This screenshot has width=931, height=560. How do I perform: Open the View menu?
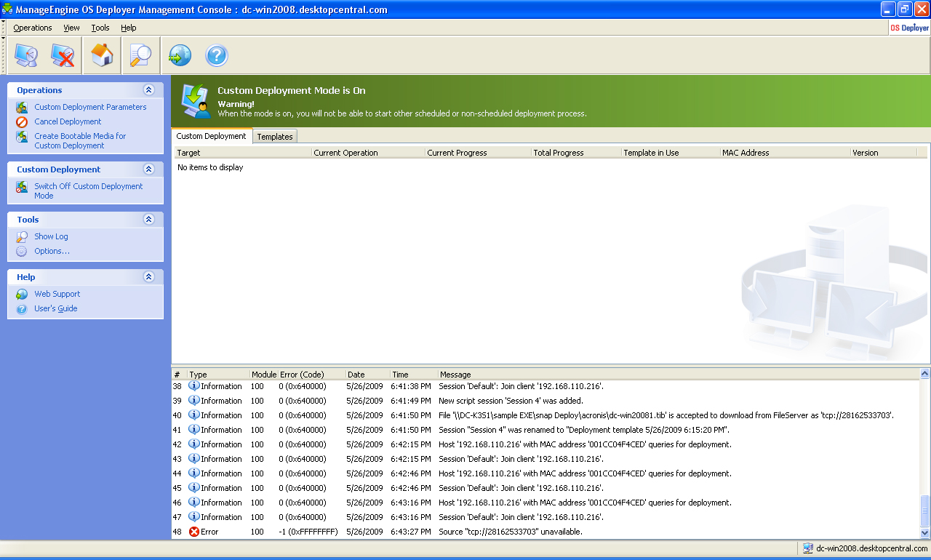coord(71,28)
